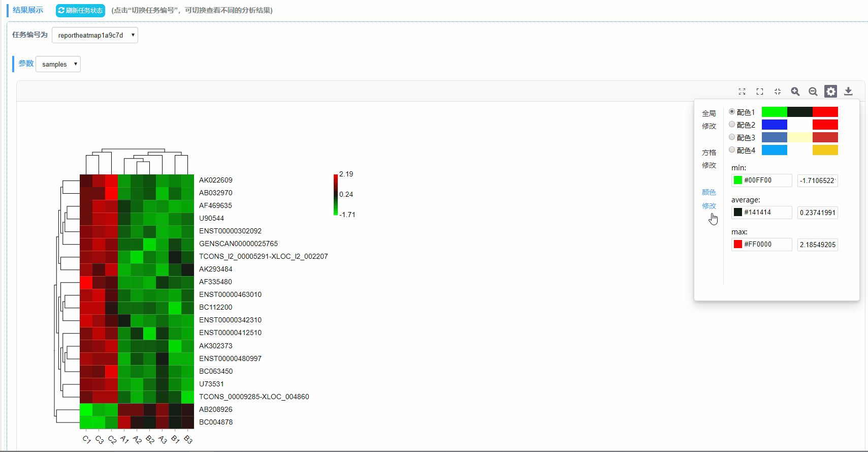Image resolution: width=868 pixels, height=452 pixels.
Task: Click the fullscreen expand icon
Action: coord(760,92)
